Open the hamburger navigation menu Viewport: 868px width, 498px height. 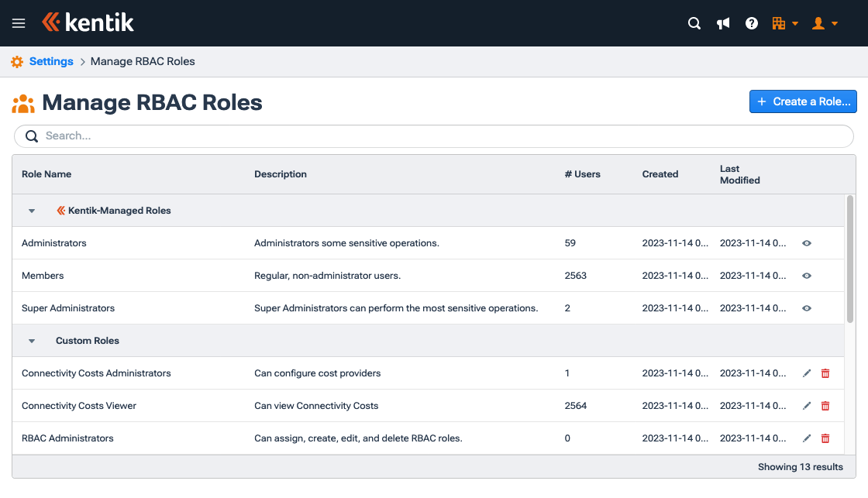click(19, 22)
